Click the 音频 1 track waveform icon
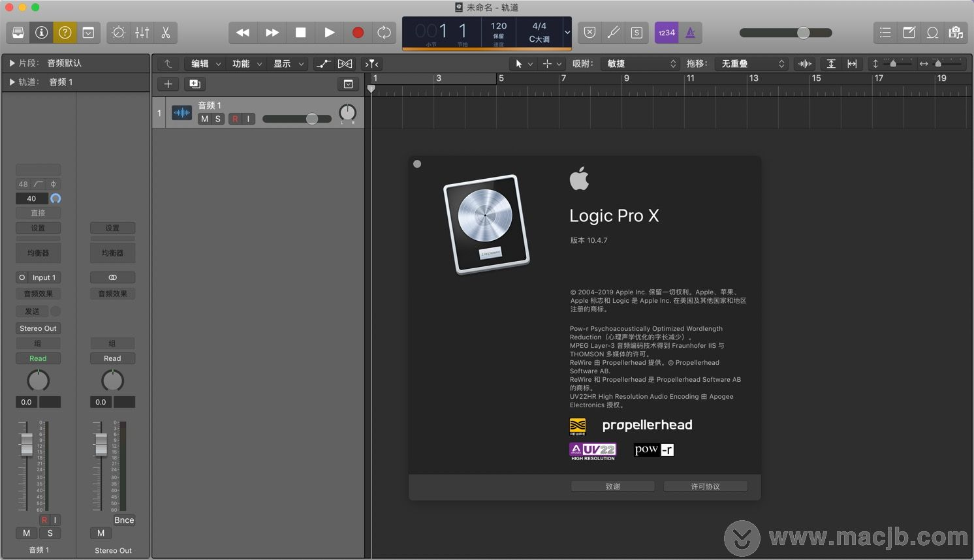This screenshot has width=974, height=560. point(181,113)
